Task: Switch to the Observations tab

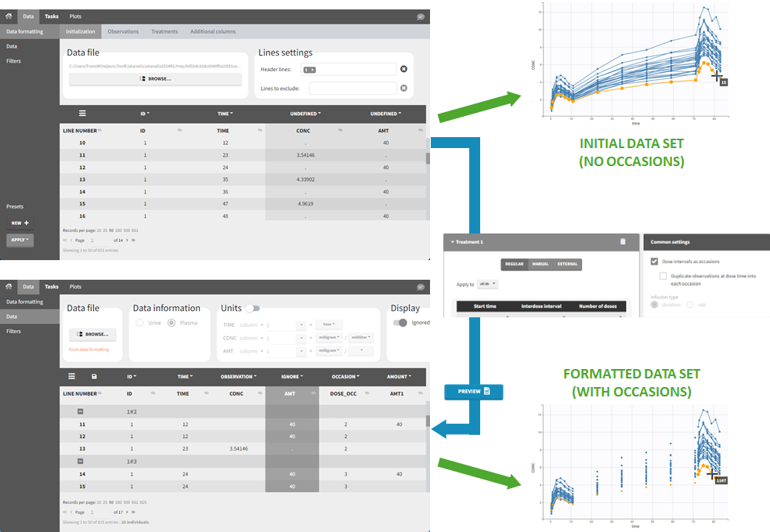Action: point(123,31)
